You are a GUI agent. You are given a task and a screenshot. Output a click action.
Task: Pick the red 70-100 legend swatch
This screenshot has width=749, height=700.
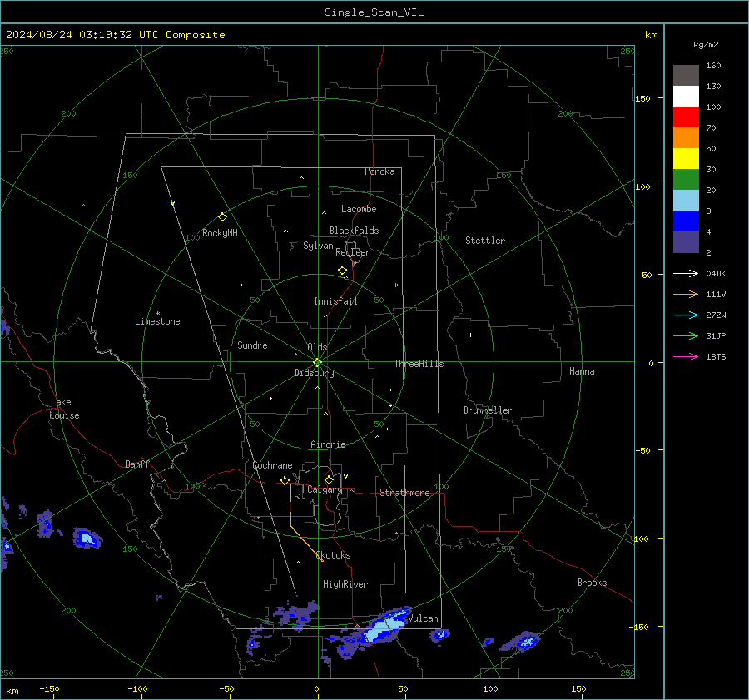686,117
